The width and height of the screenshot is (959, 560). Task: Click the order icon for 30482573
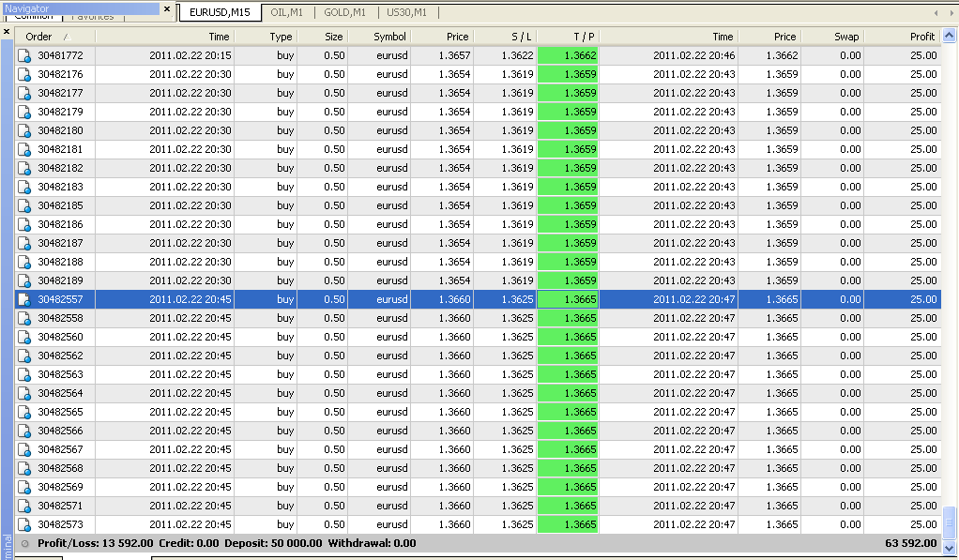point(24,525)
